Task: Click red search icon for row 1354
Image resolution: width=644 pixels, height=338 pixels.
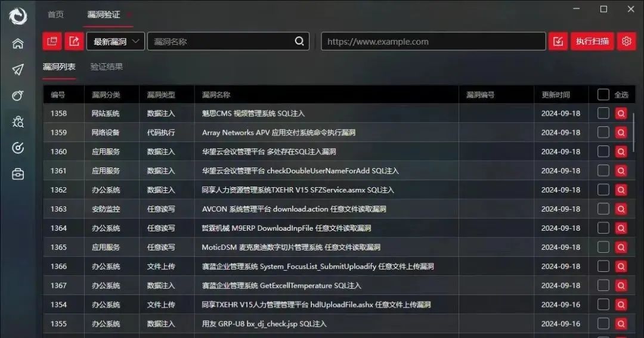Action: click(621, 305)
